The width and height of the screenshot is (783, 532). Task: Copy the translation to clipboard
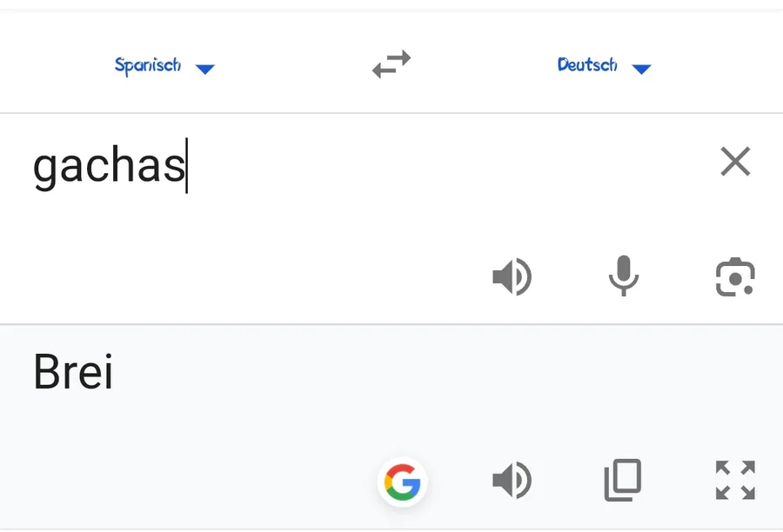click(x=623, y=481)
